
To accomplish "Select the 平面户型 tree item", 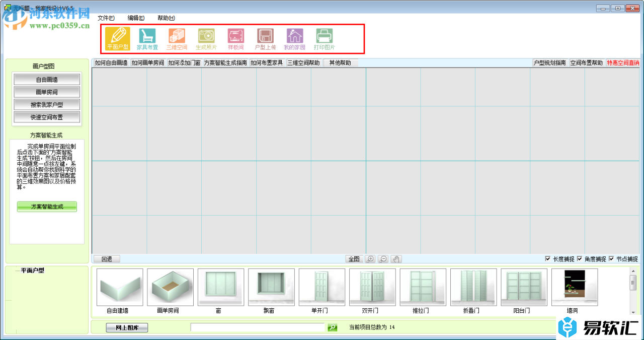I will coord(32,270).
